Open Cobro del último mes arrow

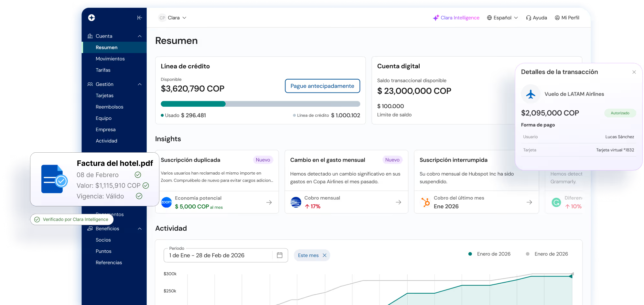point(529,202)
